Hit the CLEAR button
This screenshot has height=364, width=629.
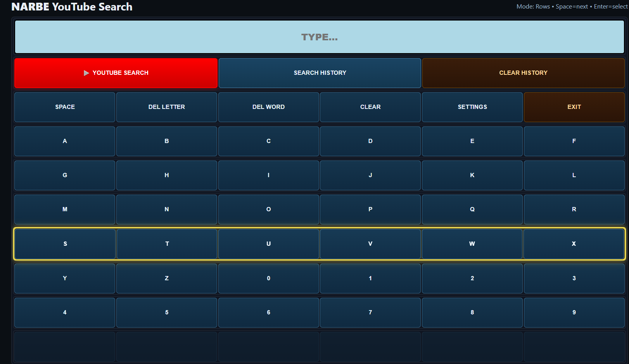tap(370, 107)
